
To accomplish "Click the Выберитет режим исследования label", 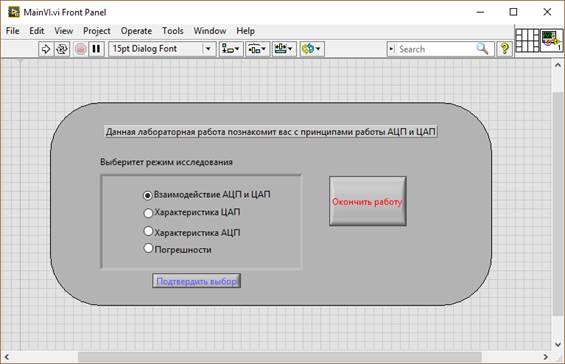I will pyautogui.click(x=166, y=162).
